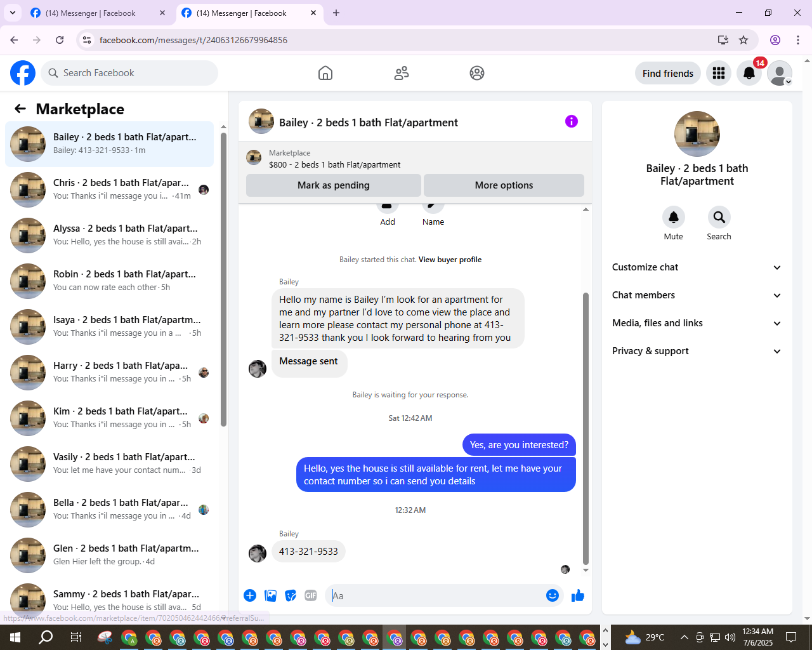Expand Customize chat section
Viewport: 812px width, 650px height.
click(x=697, y=267)
